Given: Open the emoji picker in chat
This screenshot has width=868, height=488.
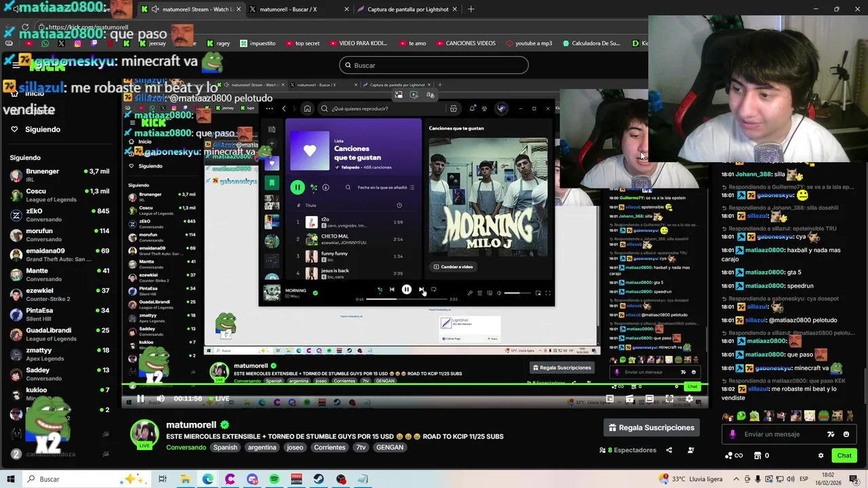Looking at the screenshot, I should (x=846, y=434).
